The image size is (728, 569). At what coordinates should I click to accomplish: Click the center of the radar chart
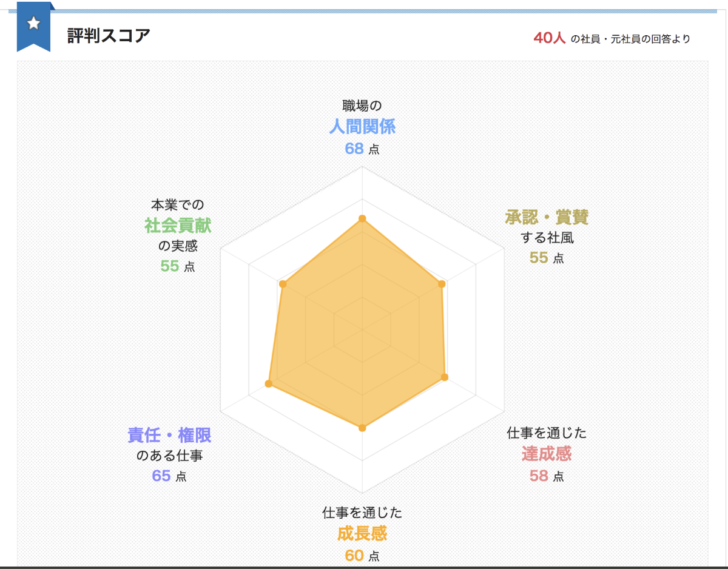coord(362,330)
